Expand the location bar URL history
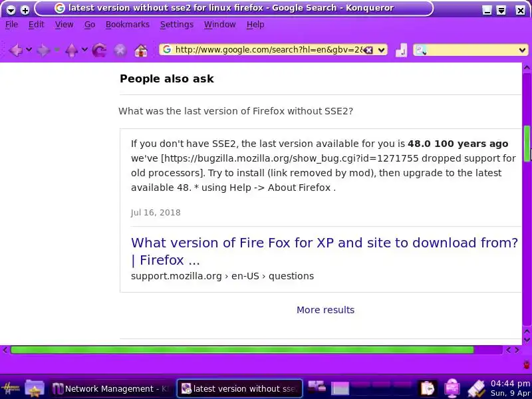 click(x=381, y=51)
